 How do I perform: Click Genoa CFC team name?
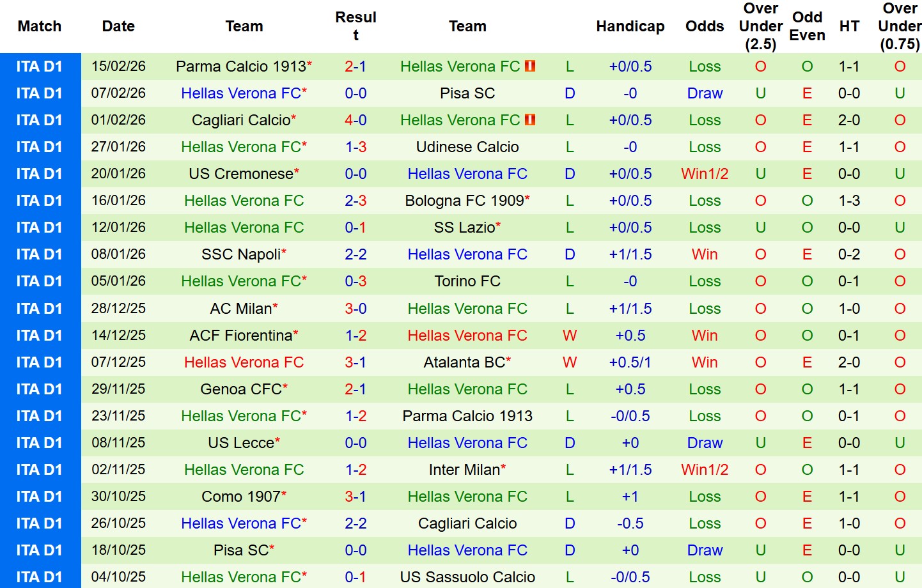(x=241, y=389)
